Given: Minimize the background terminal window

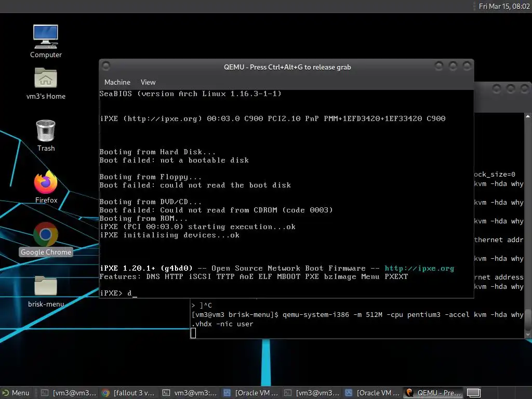Looking at the screenshot, I should pyautogui.click(x=496, y=89).
